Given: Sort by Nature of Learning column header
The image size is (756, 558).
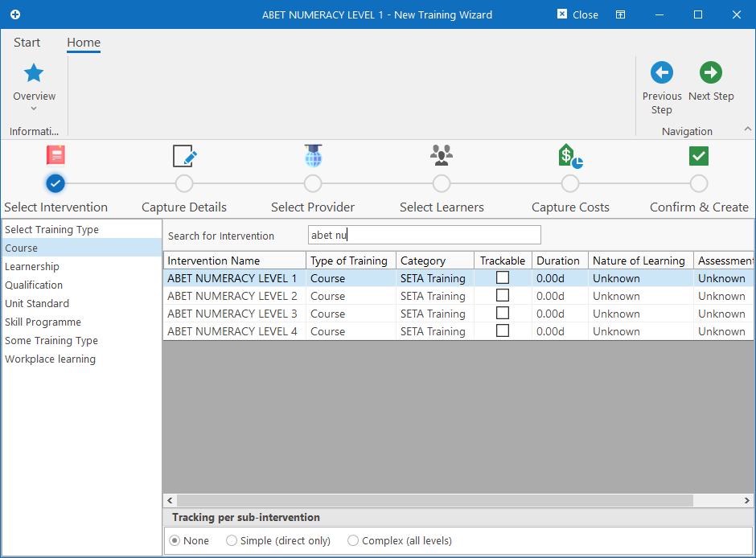Looking at the screenshot, I should pyautogui.click(x=641, y=261).
